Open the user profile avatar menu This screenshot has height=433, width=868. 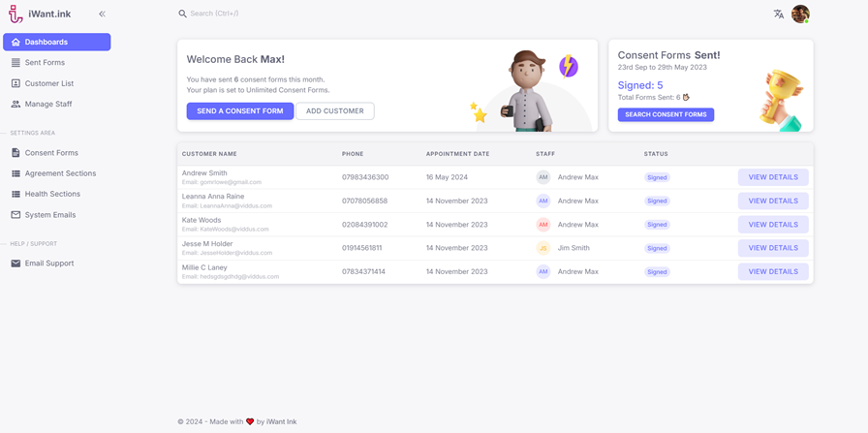(800, 14)
